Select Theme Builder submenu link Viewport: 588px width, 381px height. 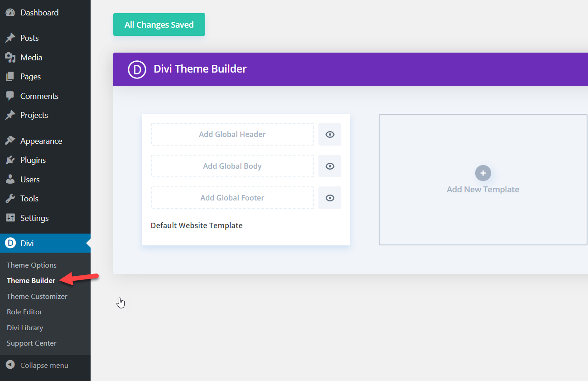coord(31,280)
